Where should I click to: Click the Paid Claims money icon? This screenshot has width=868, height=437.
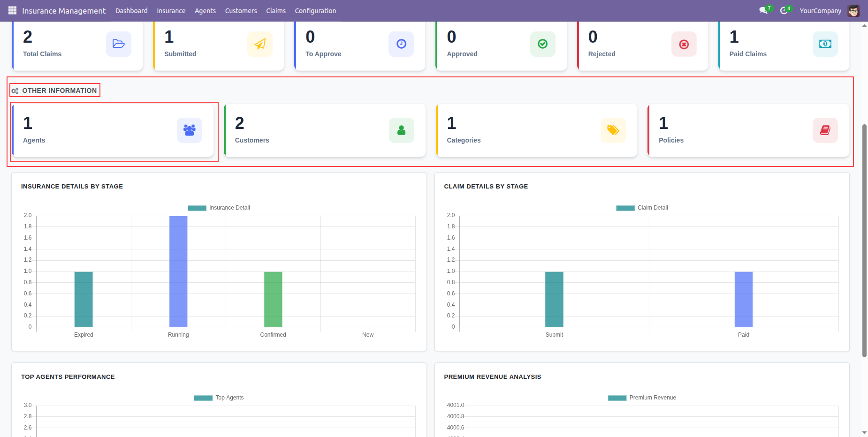point(825,44)
